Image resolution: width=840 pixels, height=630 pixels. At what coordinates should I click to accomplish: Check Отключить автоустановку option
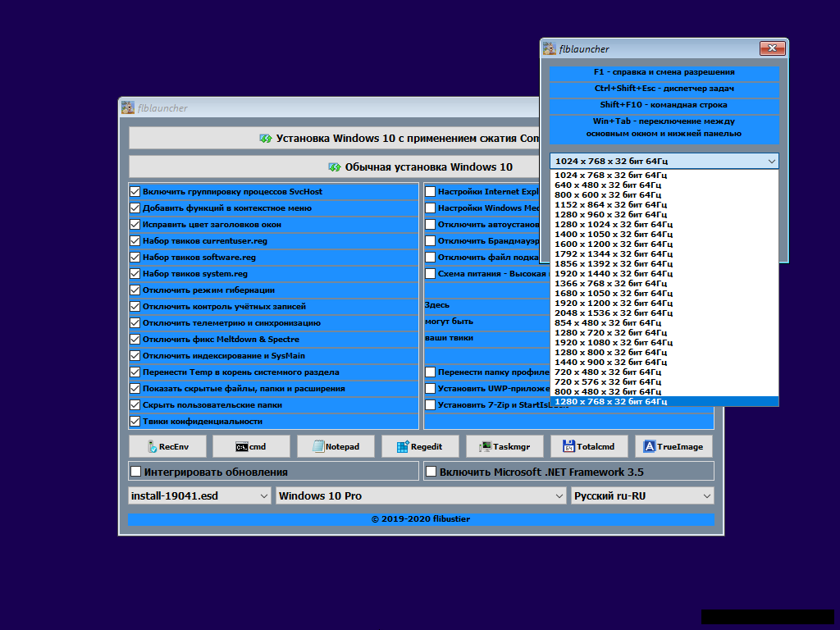click(x=430, y=225)
